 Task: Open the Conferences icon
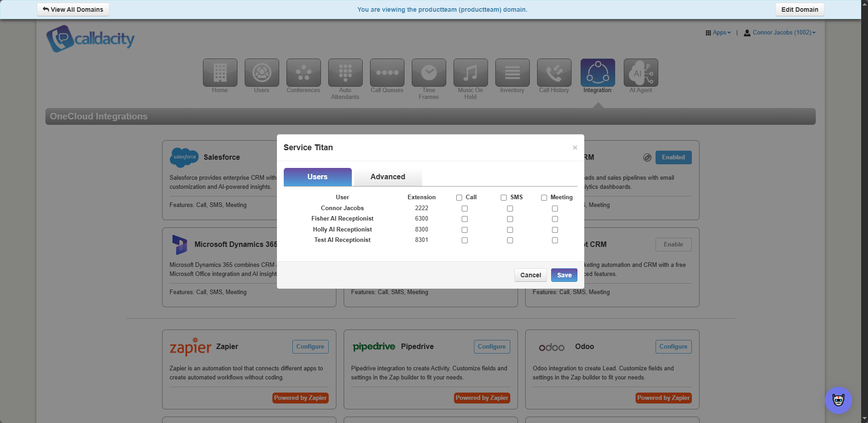pyautogui.click(x=303, y=73)
